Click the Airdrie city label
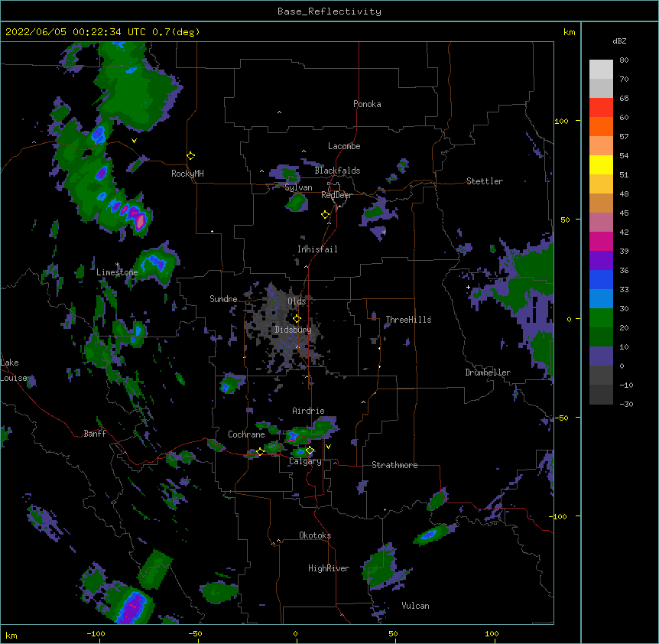This screenshot has height=644, width=659. click(x=308, y=411)
